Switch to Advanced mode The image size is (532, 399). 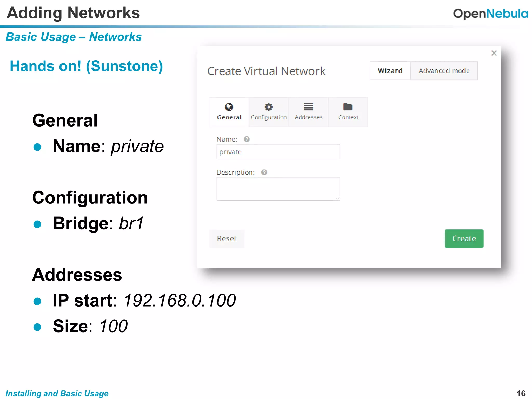coord(444,71)
